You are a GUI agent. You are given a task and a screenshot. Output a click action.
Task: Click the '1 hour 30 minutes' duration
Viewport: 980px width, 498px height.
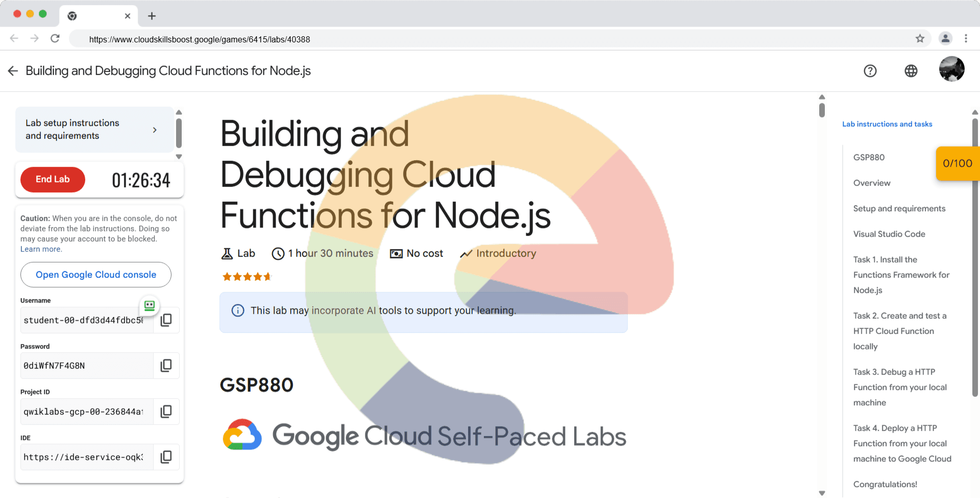tap(331, 253)
